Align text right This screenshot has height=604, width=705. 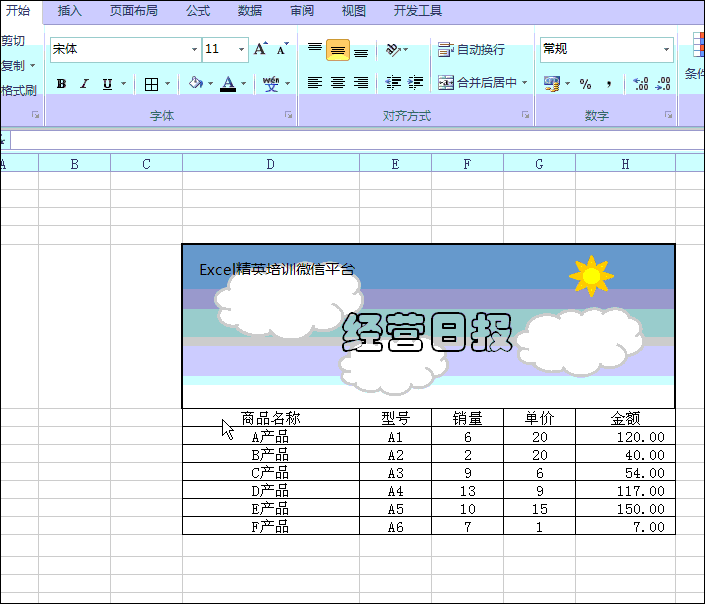click(x=361, y=83)
